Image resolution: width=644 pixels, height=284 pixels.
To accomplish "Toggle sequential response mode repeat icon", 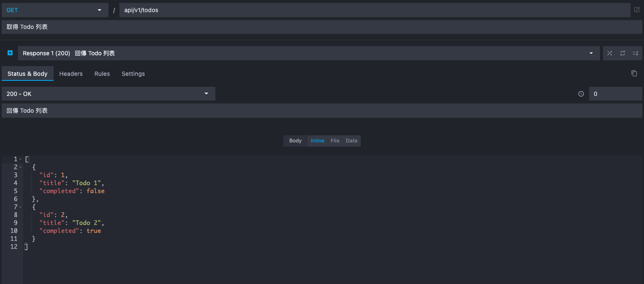I will 623,53.
